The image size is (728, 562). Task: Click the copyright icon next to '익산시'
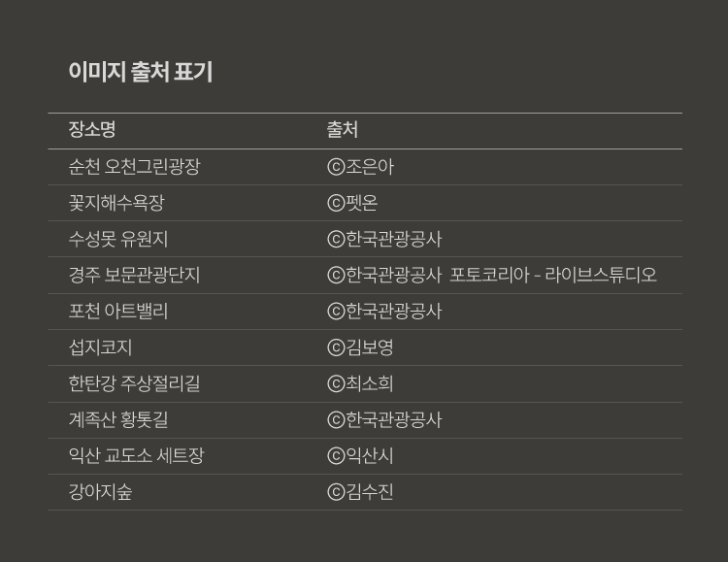pyautogui.click(x=336, y=456)
